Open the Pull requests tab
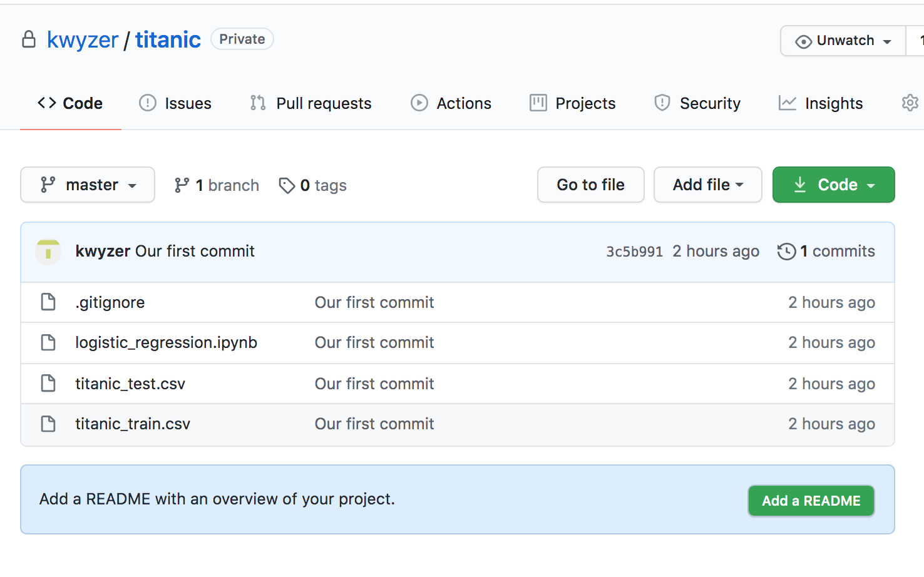 coord(311,103)
